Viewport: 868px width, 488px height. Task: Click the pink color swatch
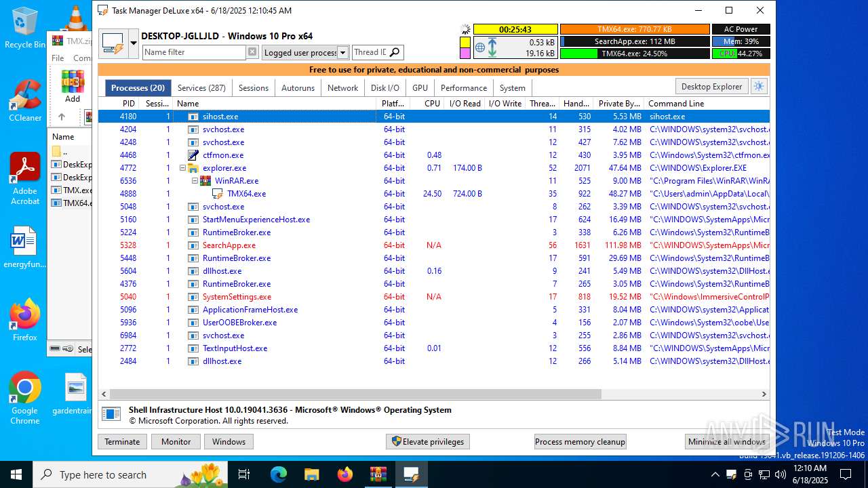coord(465,54)
